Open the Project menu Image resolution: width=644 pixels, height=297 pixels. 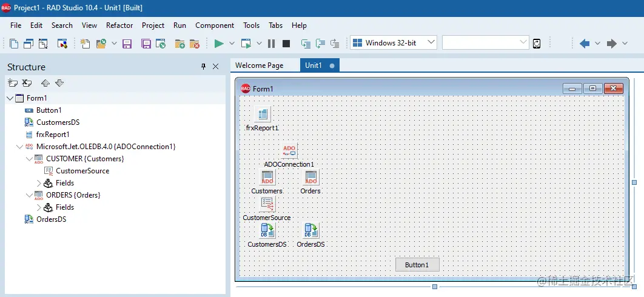point(153,25)
